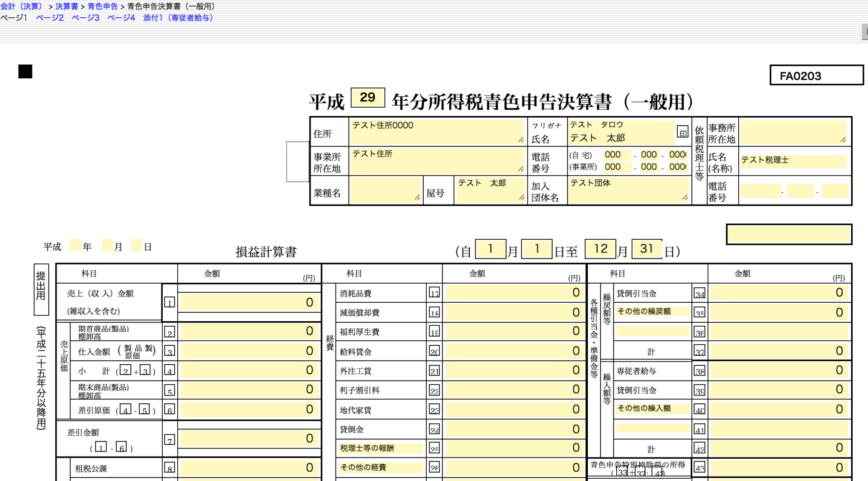Edit 仕入金額 amount row 3

250,351
